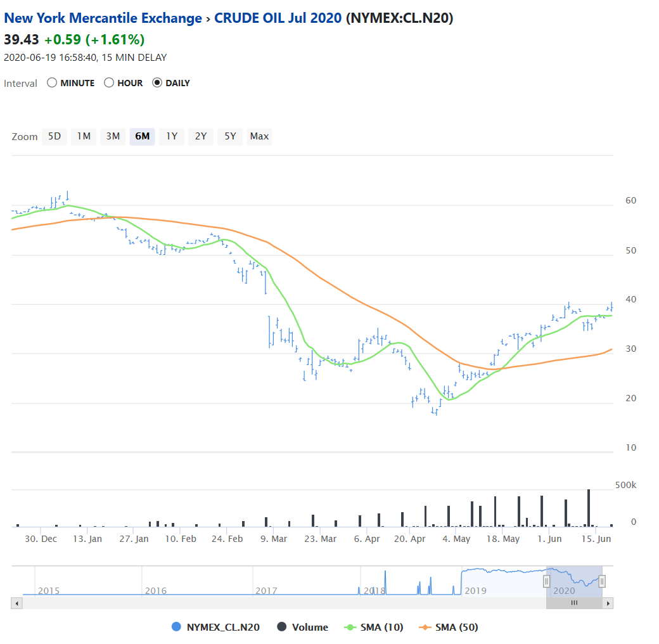Viewport: 659px width, 644px height.
Task: Toggle the SMA (50) legend item
Action: pyautogui.click(x=449, y=628)
